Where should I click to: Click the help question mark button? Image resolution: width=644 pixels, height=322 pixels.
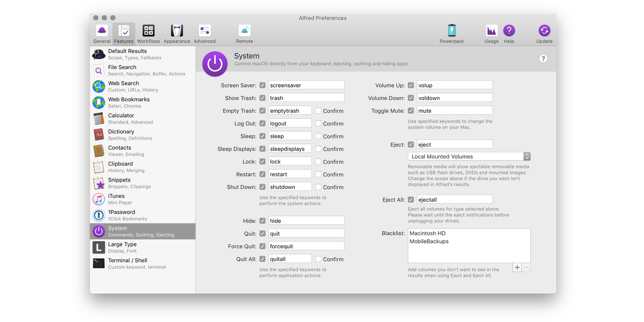click(543, 58)
